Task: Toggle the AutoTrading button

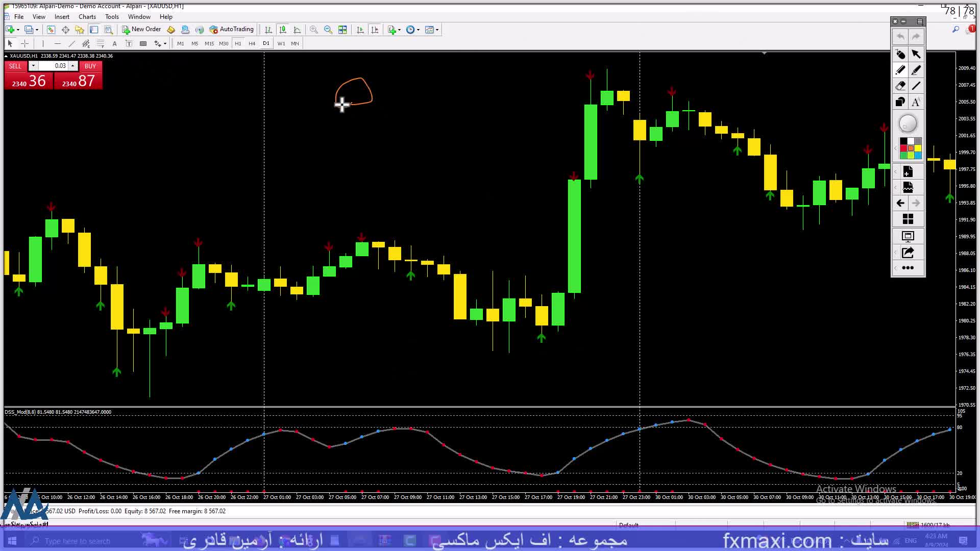Action: click(x=232, y=30)
